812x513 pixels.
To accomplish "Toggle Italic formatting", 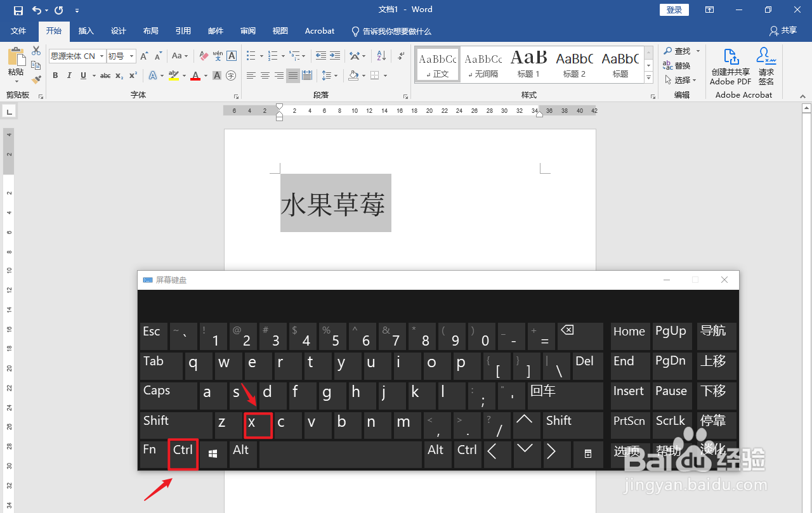I will 69,75.
